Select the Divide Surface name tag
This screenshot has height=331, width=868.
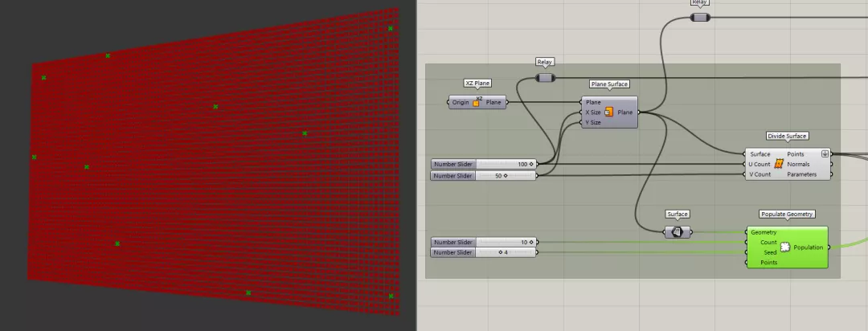pos(787,136)
